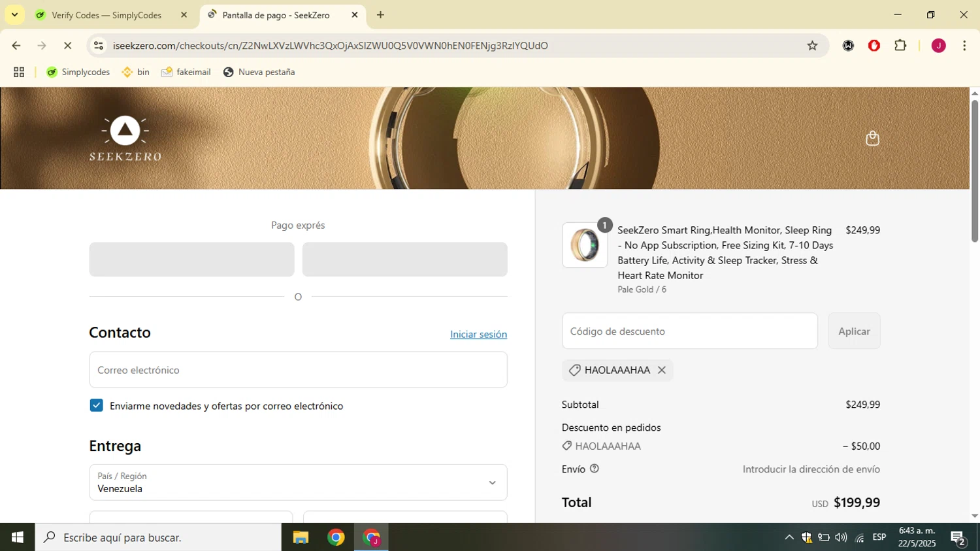Click the shipping info help icon

tap(595, 469)
